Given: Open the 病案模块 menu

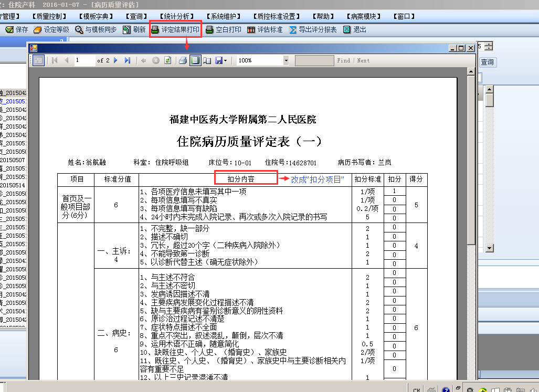Looking at the screenshot, I should click(x=364, y=16).
